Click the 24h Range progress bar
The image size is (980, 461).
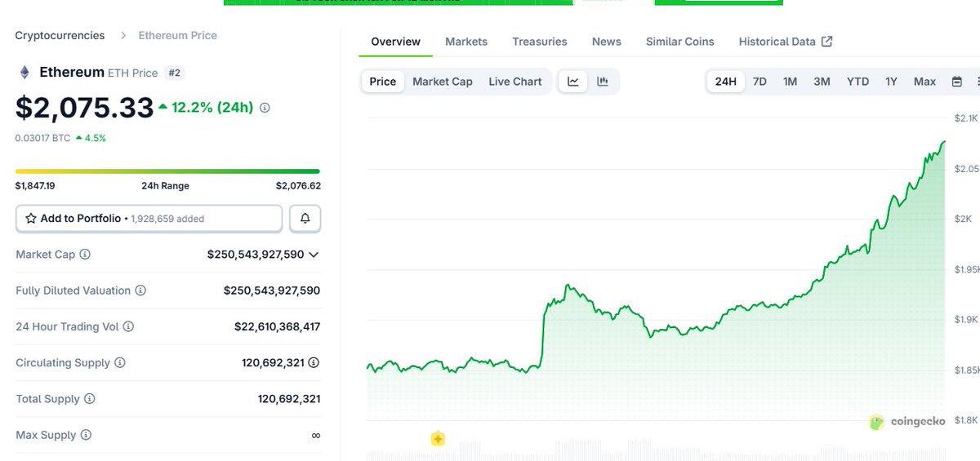(x=167, y=171)
